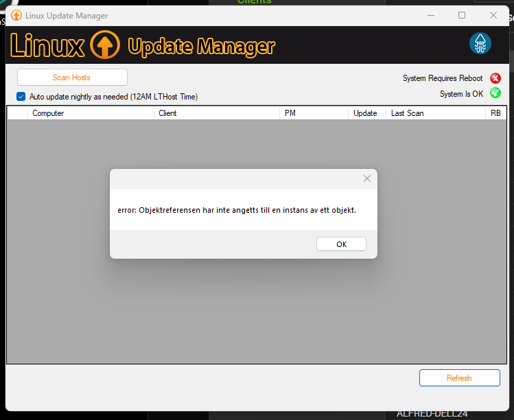Viewport: 514px width, 420px height.
Task: Click the blue squid logo icon
Action: (x=480, y=43)
